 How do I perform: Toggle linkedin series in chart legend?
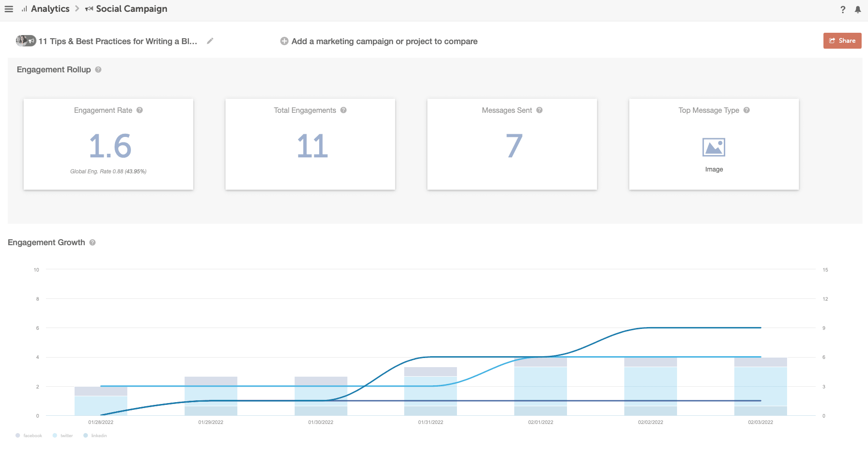tap(95, 435)
